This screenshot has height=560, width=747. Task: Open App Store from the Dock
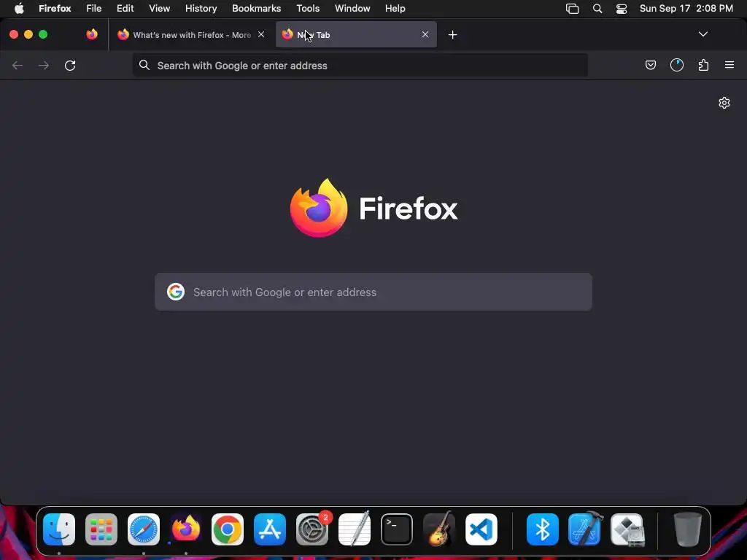(270, 529)
